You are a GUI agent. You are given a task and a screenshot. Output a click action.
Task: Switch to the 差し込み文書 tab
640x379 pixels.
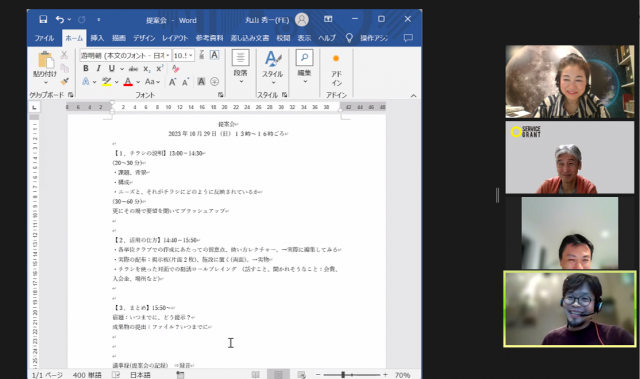250,38
